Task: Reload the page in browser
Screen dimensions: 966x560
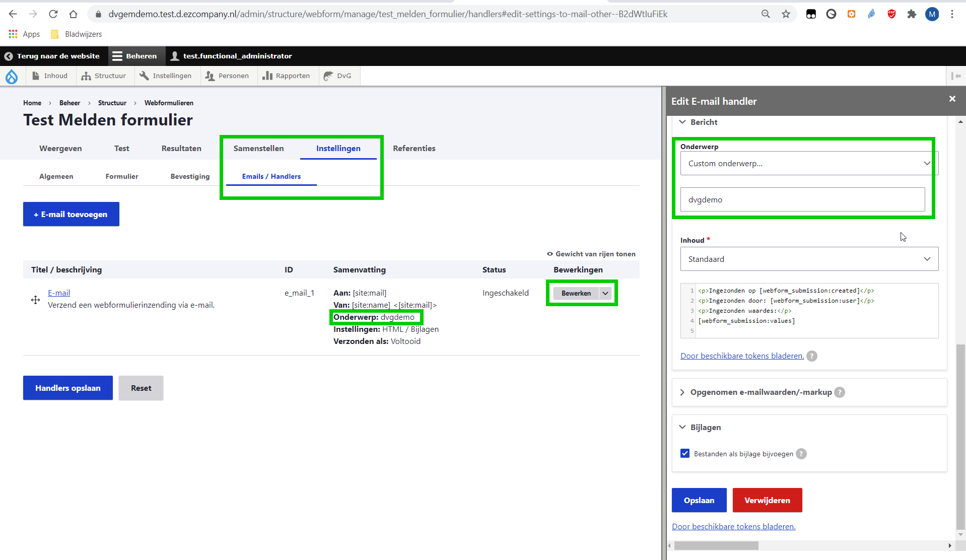Action: pyautogui.click(x=53, y=14)
